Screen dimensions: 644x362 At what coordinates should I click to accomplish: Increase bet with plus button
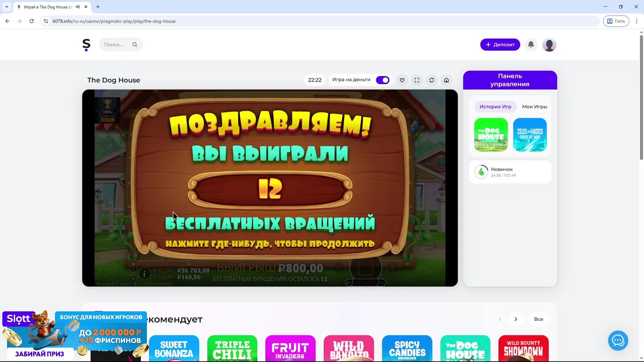pyautogui.click(x=392, y=268)
